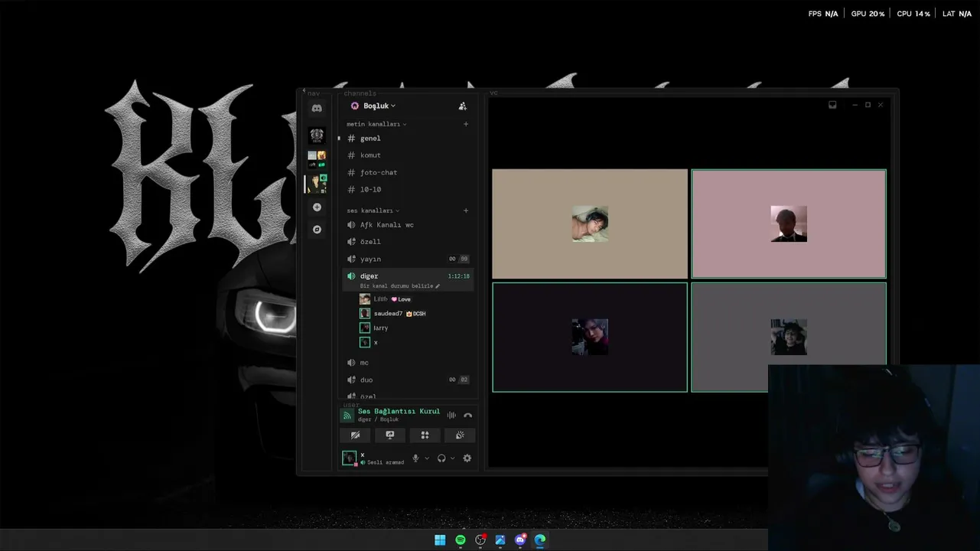Toggle the camera on button
This screenshot has width=980, height=551.
(x=355, y=435)
